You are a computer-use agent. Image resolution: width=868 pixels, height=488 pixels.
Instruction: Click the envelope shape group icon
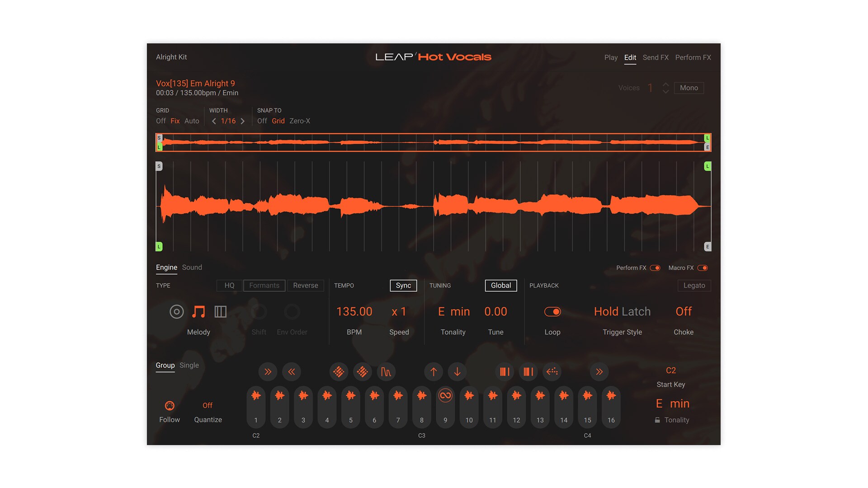pos(386,372)
